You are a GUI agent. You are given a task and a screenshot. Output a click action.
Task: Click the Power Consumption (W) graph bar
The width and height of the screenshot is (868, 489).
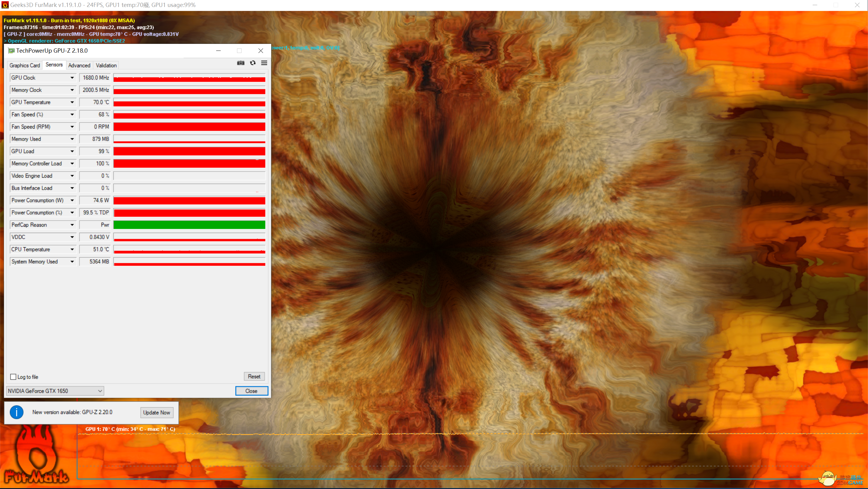click(189, 200)
